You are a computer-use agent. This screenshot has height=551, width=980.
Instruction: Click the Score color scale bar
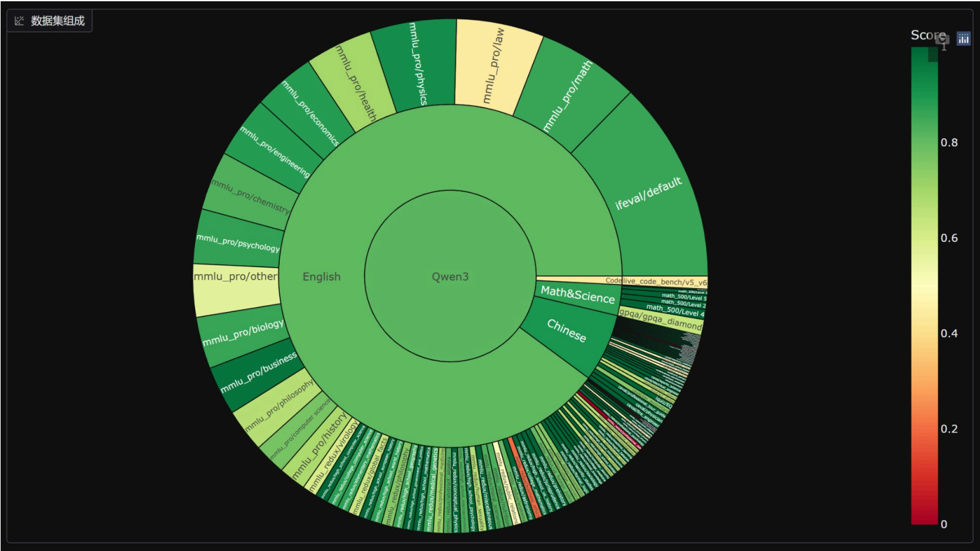click(x=924, y=285)
